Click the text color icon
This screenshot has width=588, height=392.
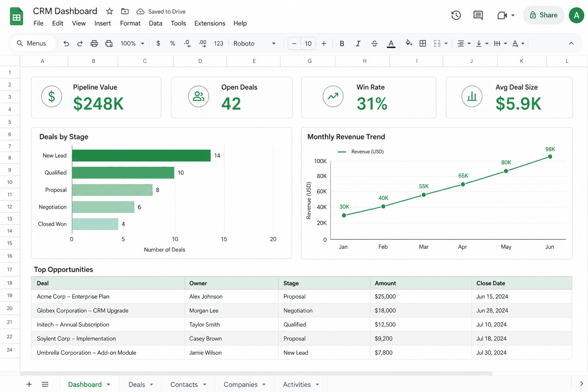[x=391, y=44]
